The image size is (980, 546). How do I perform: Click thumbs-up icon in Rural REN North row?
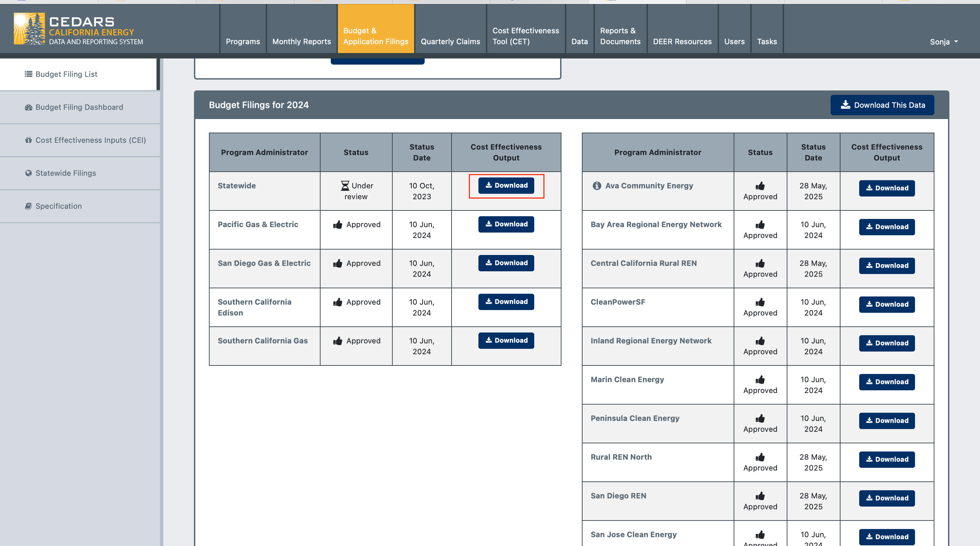point(760,457)
